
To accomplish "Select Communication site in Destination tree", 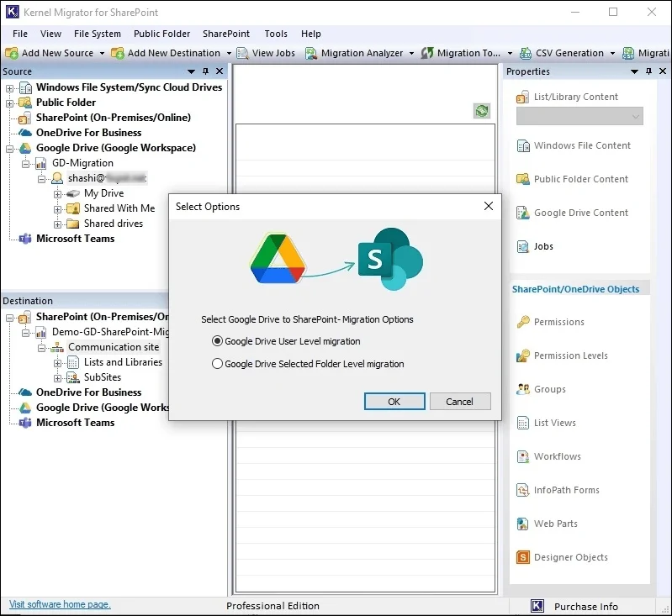I will [x=114, y=347].
